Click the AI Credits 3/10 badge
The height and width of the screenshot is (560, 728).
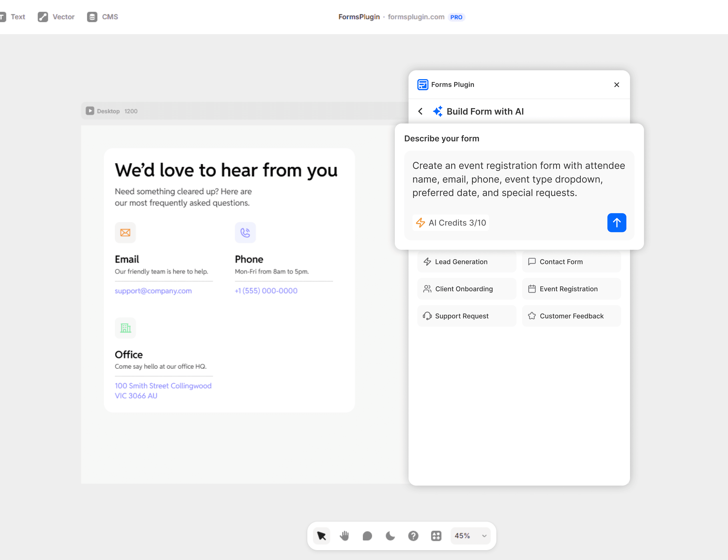click(x=451, y=223)
